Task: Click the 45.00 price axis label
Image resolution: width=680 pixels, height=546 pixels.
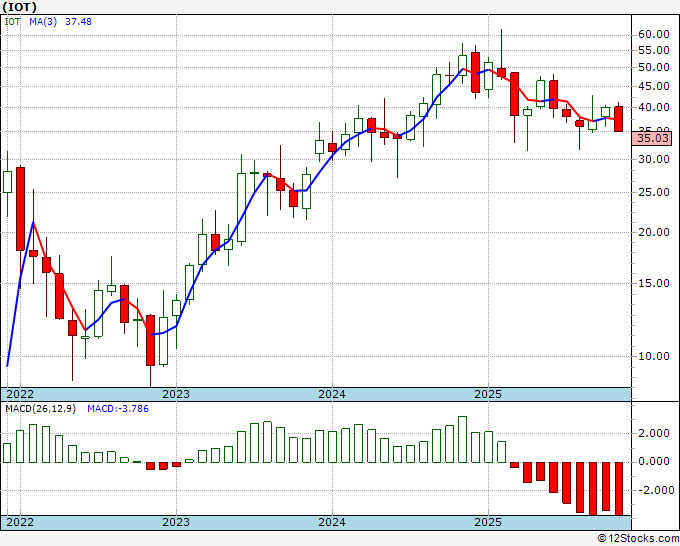Action: tap(654, 86)
